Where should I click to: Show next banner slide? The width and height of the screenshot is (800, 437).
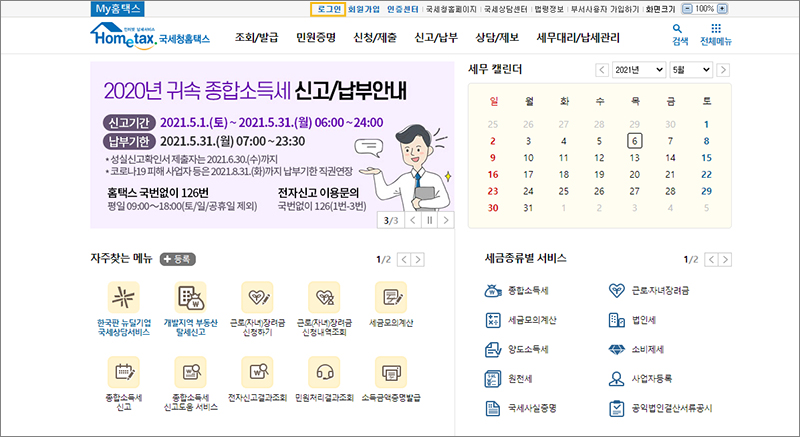point(446,220)
